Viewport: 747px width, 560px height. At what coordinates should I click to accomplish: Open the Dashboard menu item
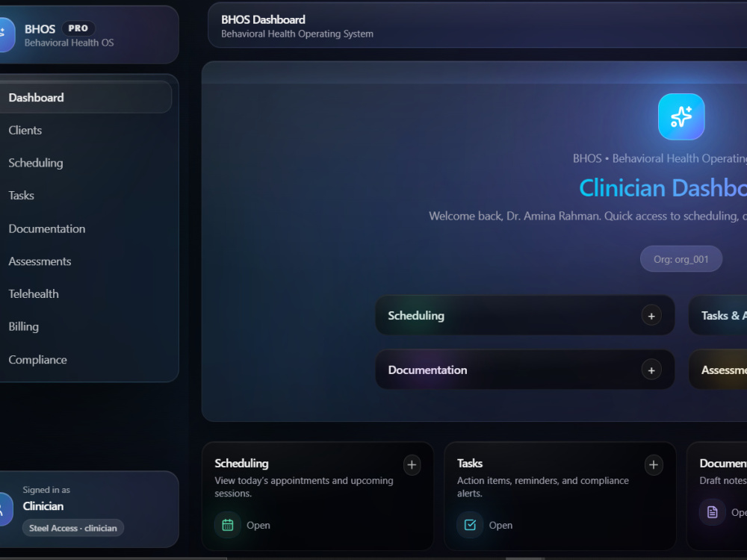coord(86,98)
